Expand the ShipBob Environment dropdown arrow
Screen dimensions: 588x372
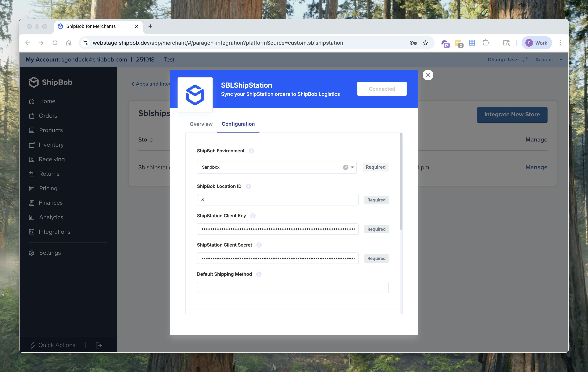pyautogui.click(x=352, y=167)
